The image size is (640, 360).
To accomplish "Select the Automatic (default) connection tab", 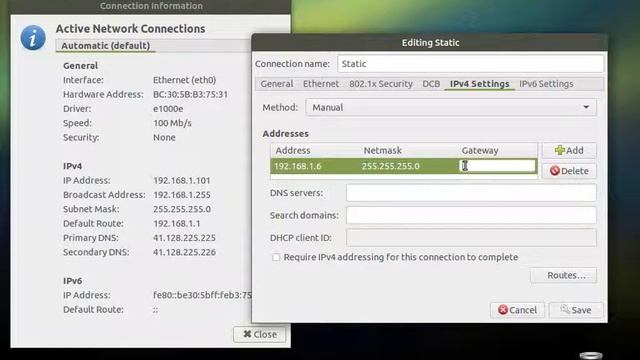I will click(x=106, y=46).
